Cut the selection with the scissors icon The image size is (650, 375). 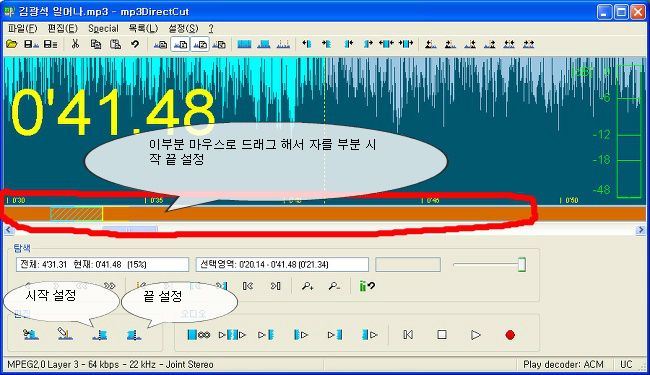75,44
